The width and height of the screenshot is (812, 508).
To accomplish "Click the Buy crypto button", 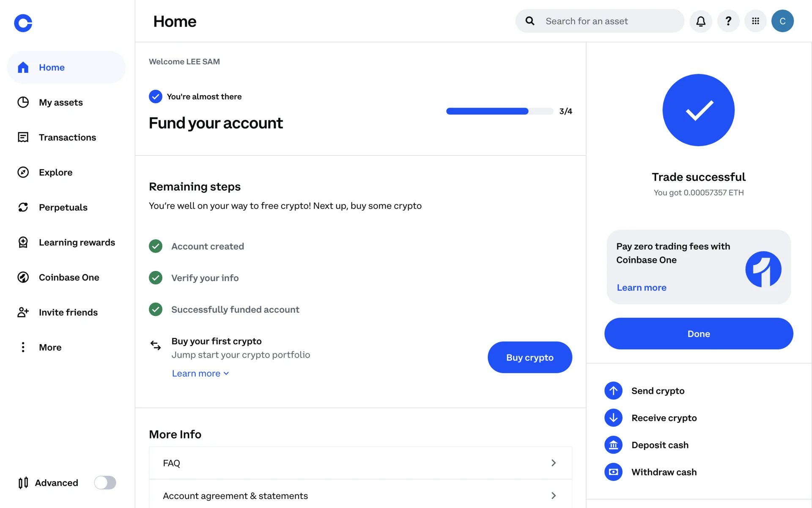I will point(529,357).
